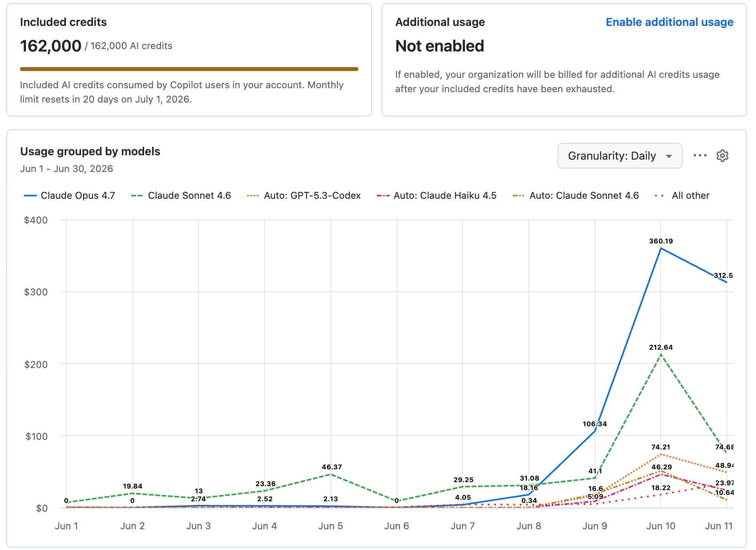Open the Granularity: Daily dropdown

(x=619, y=156)
